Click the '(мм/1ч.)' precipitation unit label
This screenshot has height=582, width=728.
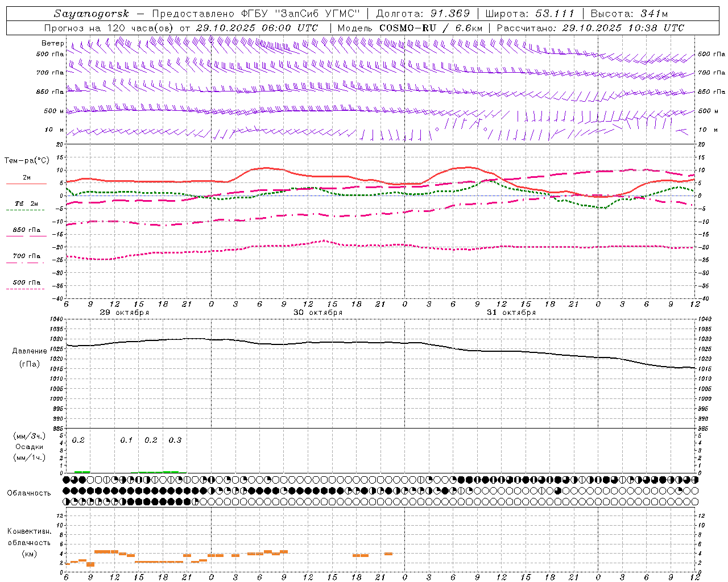coord(30,458)
